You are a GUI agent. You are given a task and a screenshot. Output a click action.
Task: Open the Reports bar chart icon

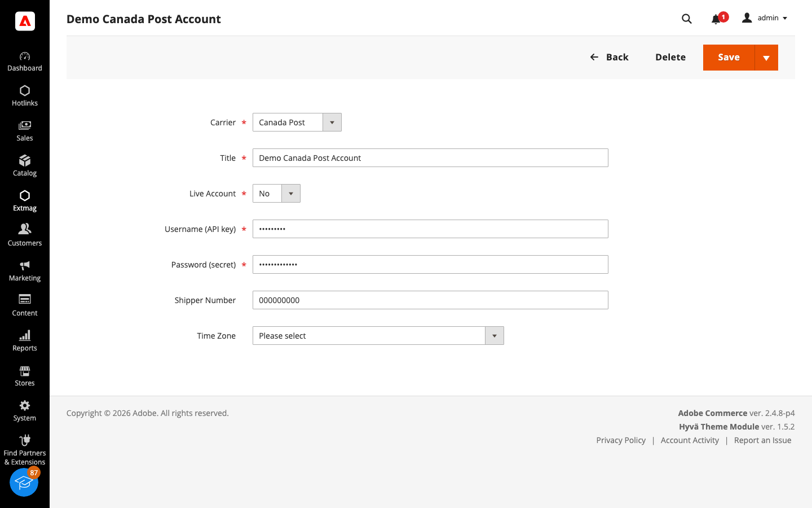(x=25, y=335)
